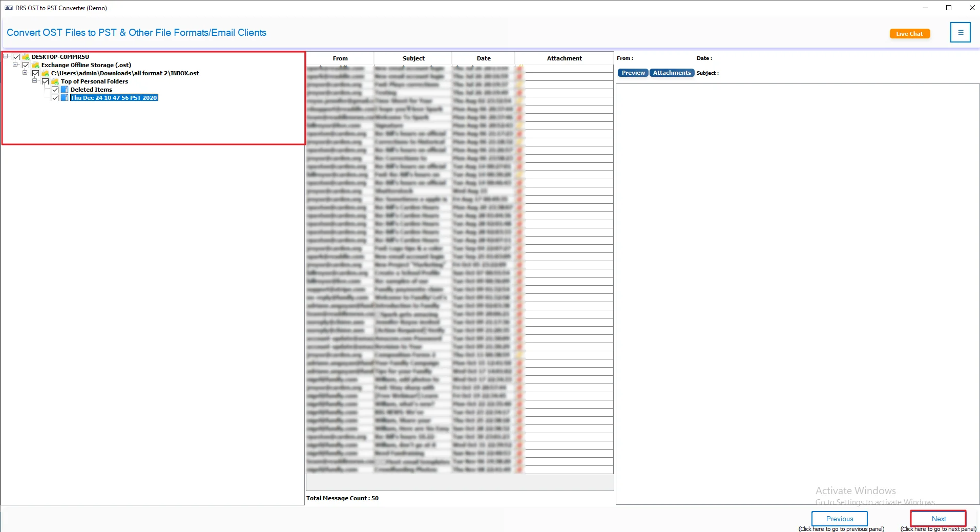The height and width of the screenshot is (532, 980).
Task: Toggle the Thu Dec 24 folder checkbox
Action: (55, 98)
